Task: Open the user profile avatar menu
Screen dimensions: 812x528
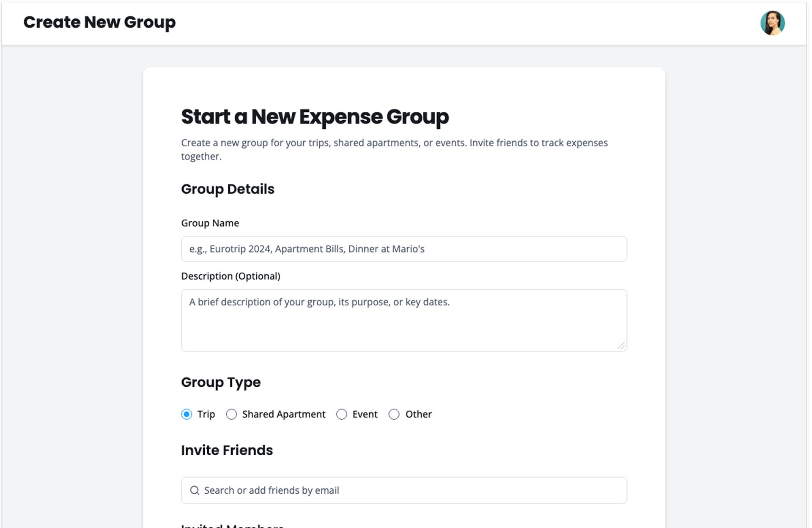Action: click(x=772, y=23)
